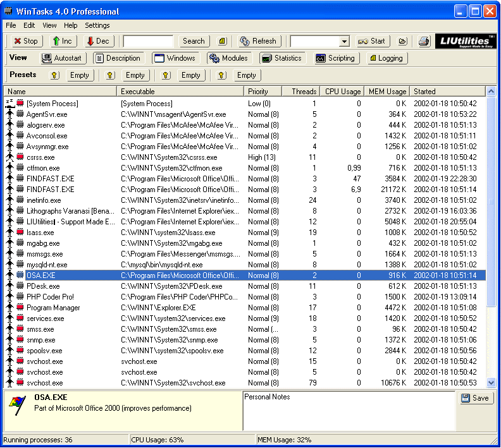Click the search text field
Screen dimensions: 501x448
tap(147, 41)
